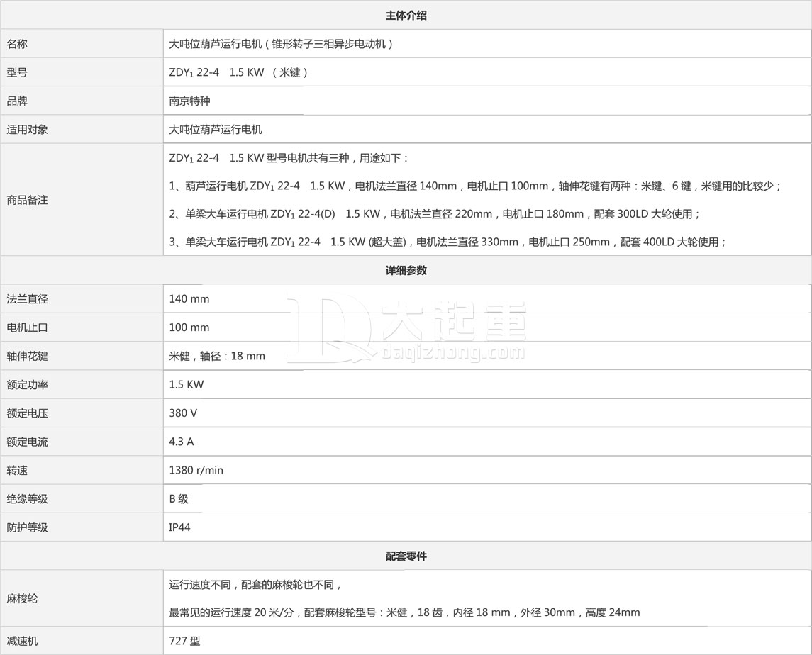
Task: Click the value 727 型
Action: point(184,641)
